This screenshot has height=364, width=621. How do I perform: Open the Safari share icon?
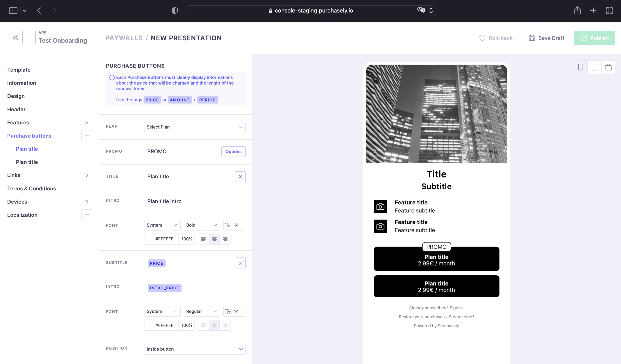click(x=577, y=10)
